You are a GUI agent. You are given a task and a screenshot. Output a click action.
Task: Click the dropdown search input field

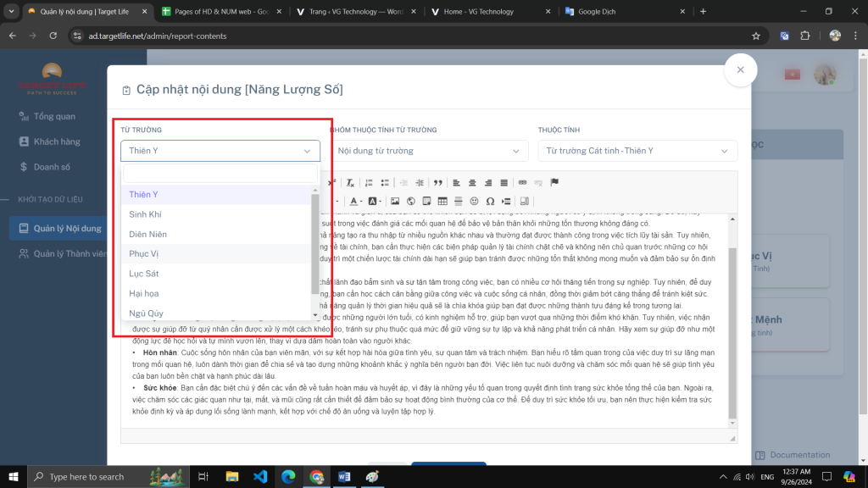point(220,173)
